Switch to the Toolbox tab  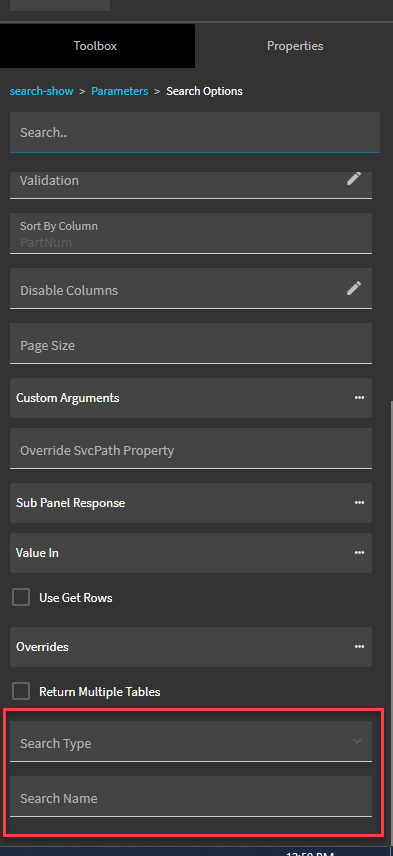pos(97,46)
